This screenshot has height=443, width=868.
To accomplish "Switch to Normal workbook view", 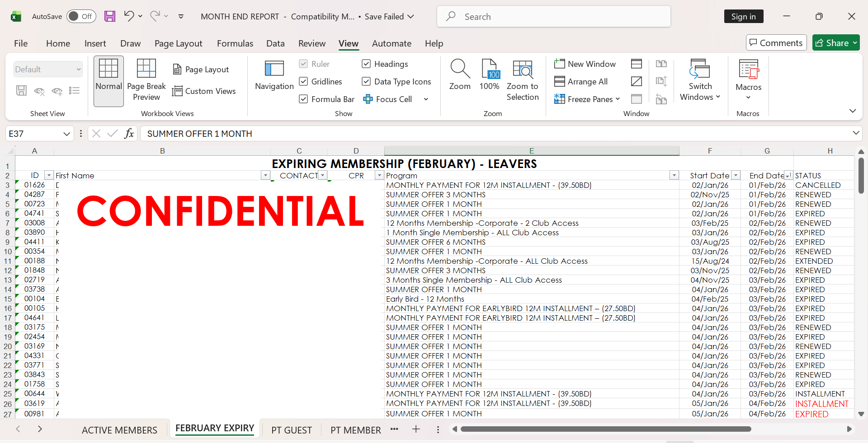I will 108,81.
